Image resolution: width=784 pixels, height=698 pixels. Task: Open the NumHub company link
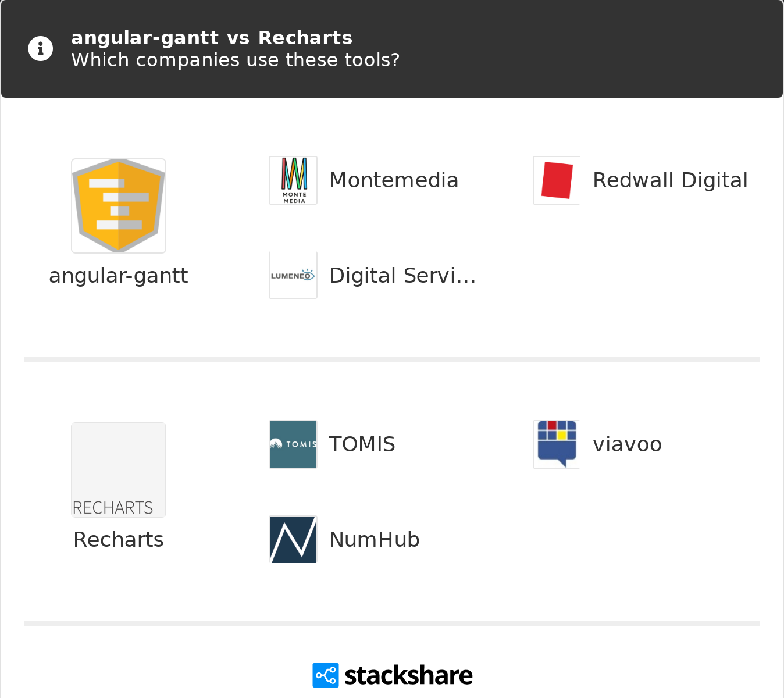375,540
